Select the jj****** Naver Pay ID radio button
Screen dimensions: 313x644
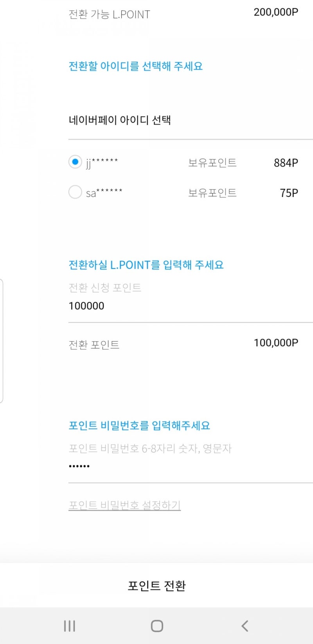[x=75, y=162]
